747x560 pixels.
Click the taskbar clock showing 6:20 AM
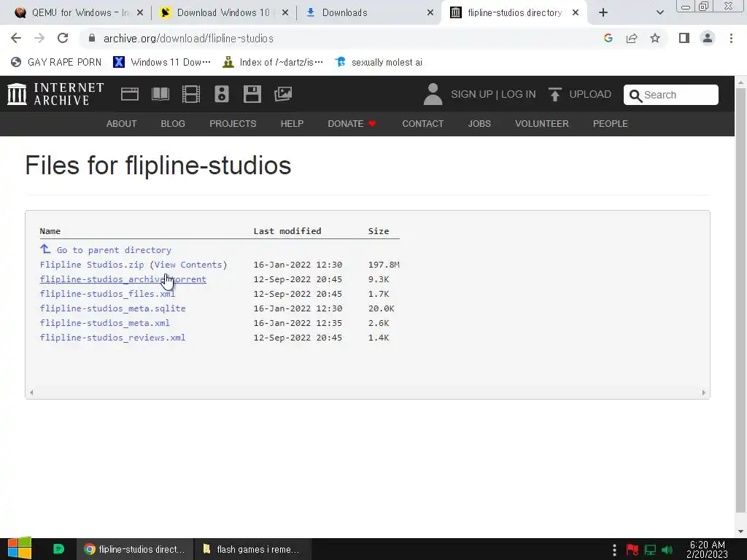pyautogui.click(x=707, y=549)
